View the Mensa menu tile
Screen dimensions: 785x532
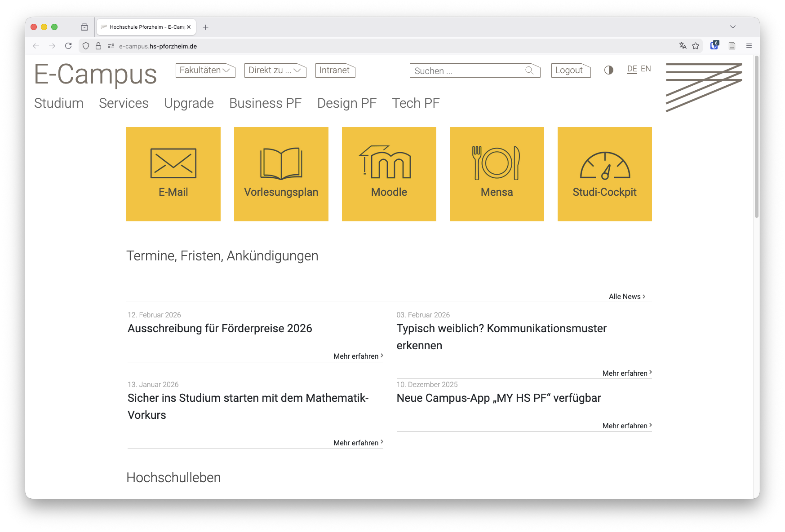[x=497, y=174]
